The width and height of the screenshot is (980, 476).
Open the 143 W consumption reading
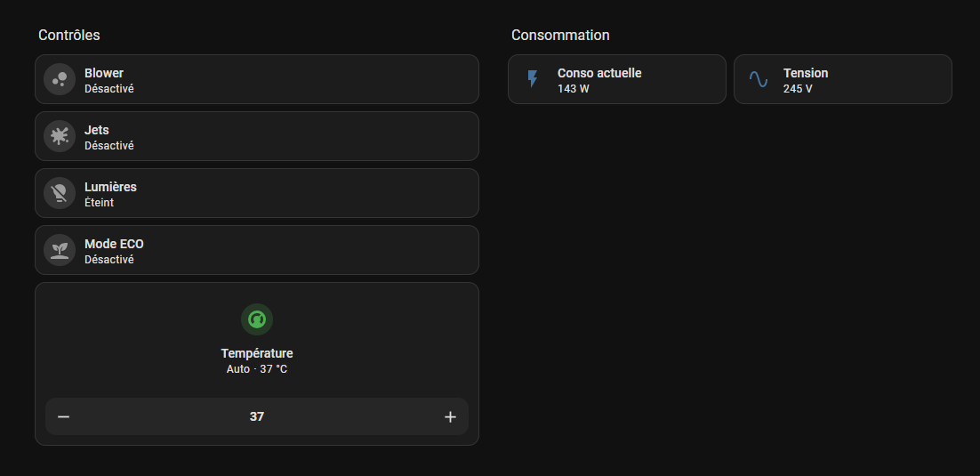[x=574, y=89]
